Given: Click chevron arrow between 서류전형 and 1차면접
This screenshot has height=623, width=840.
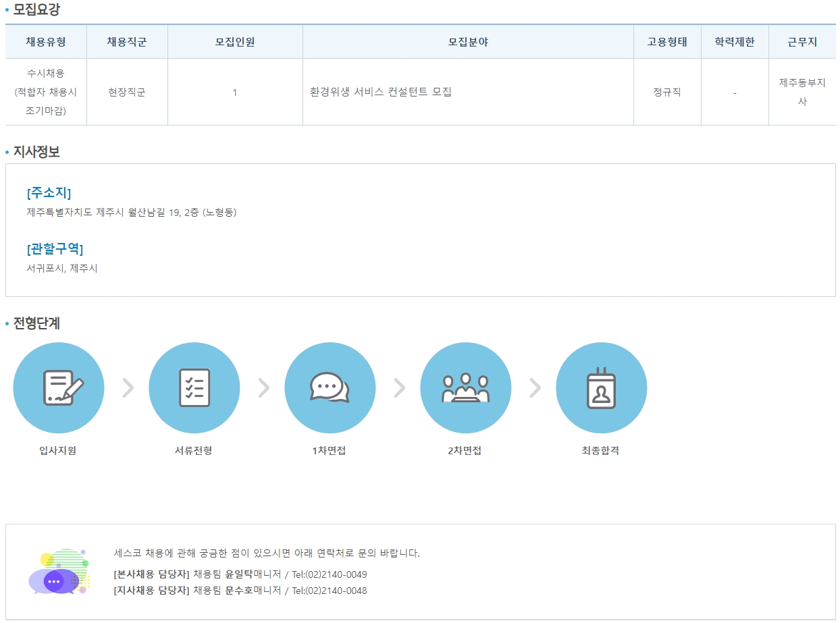Looking at the screenshot, I should [263, 388].
